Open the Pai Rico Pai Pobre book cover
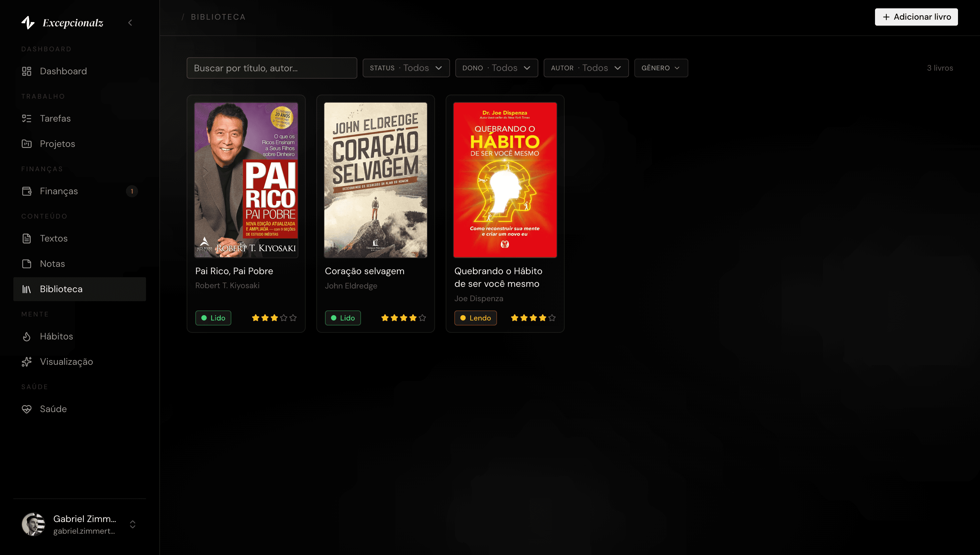 pyautogui.click(x=246, y=180)
